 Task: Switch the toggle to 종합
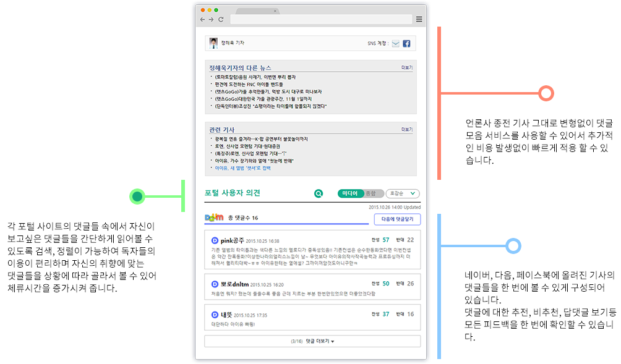point(370,193)
